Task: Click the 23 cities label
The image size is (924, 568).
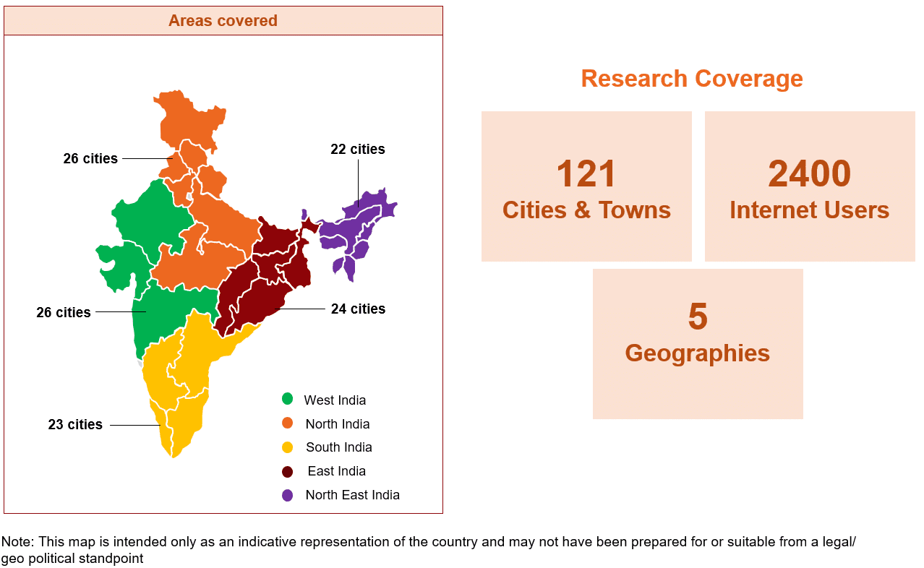Action: point(75,425)
